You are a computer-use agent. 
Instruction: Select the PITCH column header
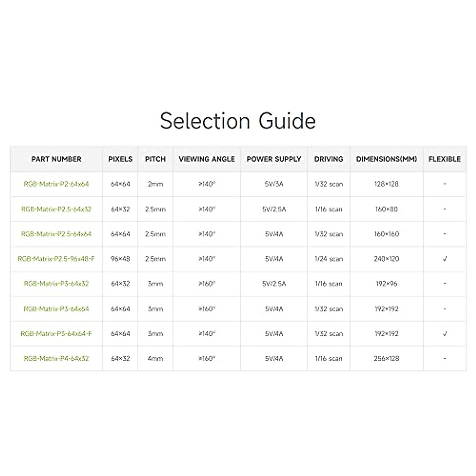pos(155,159)
